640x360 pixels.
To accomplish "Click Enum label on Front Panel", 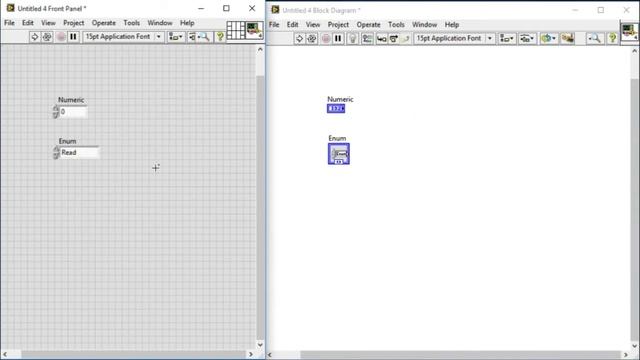I will (x=67, y=141).
